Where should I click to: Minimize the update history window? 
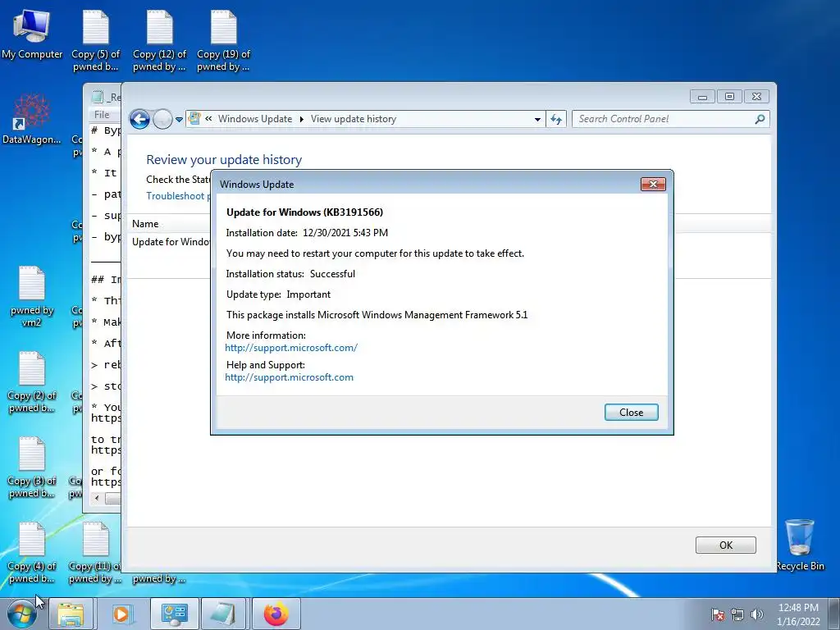coord(702,97)
